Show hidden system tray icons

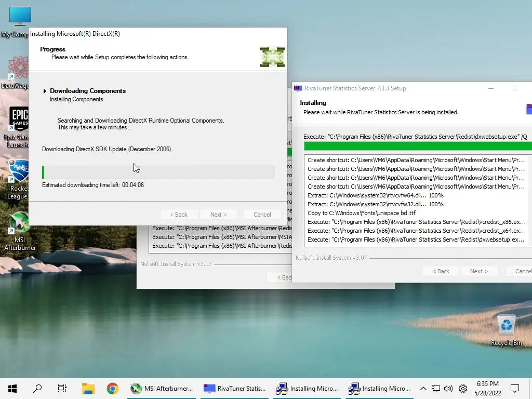pyautogui.click(x=423, y=389)
